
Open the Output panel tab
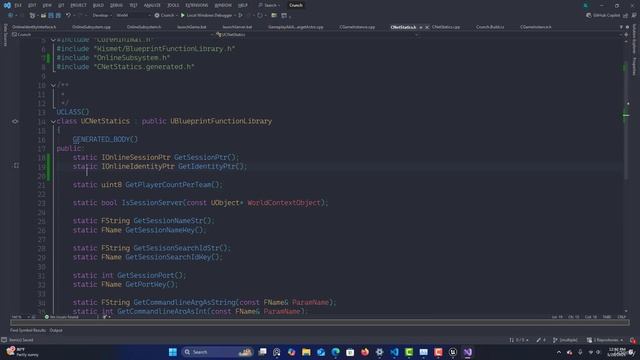point(56,330)
